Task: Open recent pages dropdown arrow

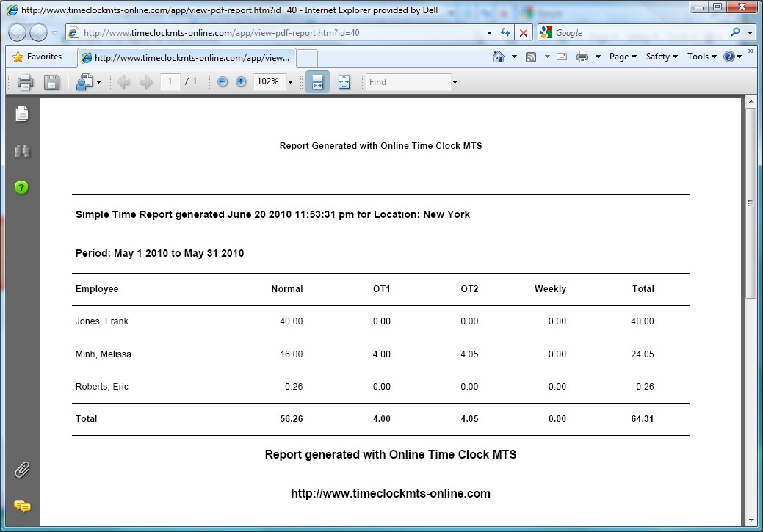Action: coord(54,33)
